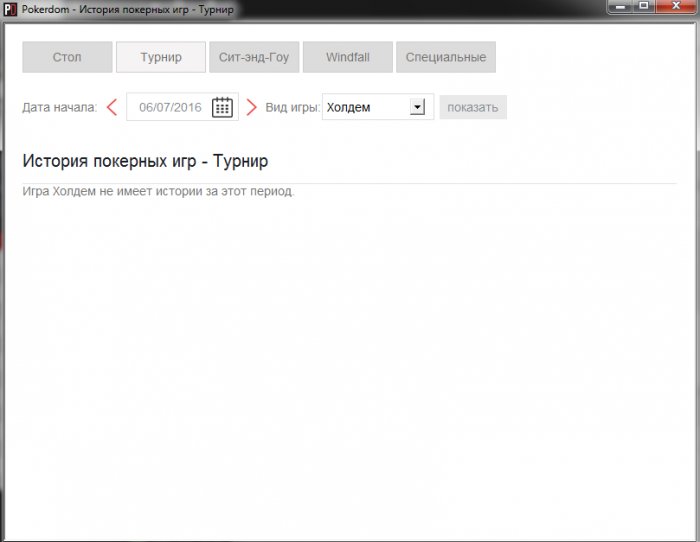Advance to next date with right red arrow
The image size is (700, 542).
251,107
